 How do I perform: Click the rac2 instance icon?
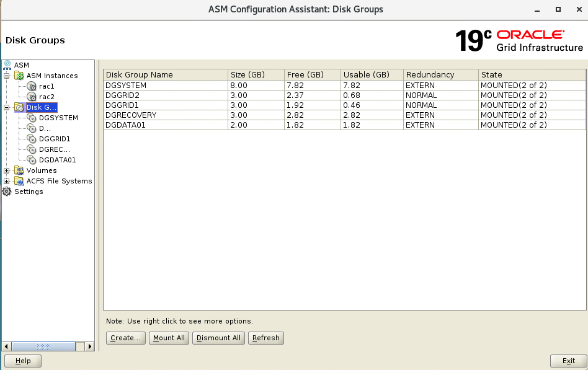pyautogui.click(x=32, y=97)
